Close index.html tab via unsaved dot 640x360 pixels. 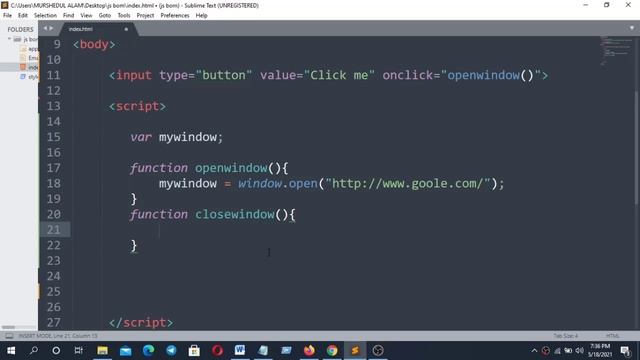click(126, 29)
